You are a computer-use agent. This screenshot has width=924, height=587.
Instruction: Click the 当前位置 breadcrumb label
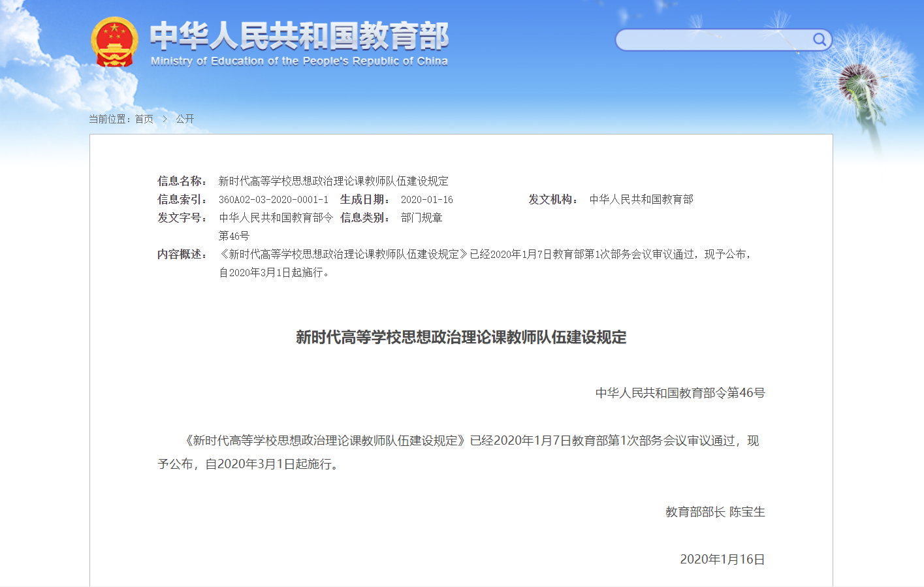point(110,119)
